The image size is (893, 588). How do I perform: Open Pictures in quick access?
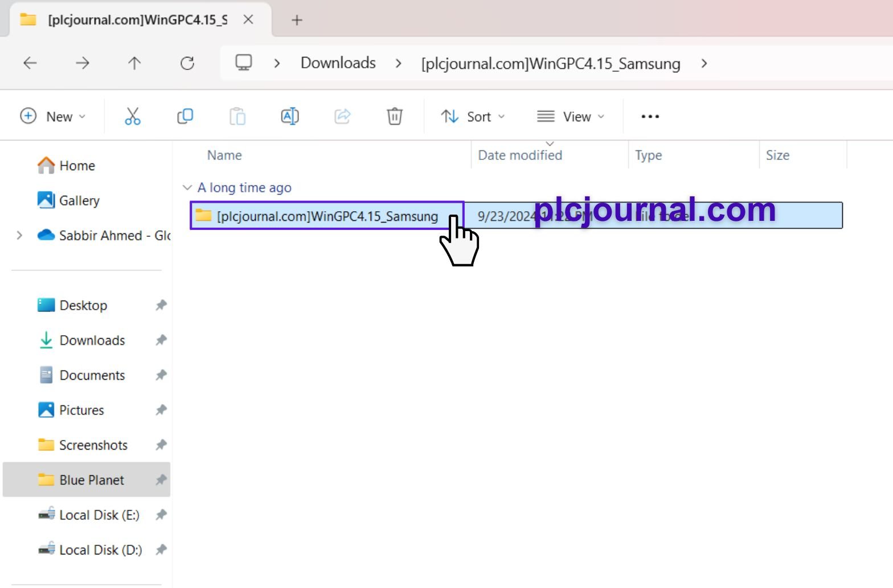pos(71,410)
